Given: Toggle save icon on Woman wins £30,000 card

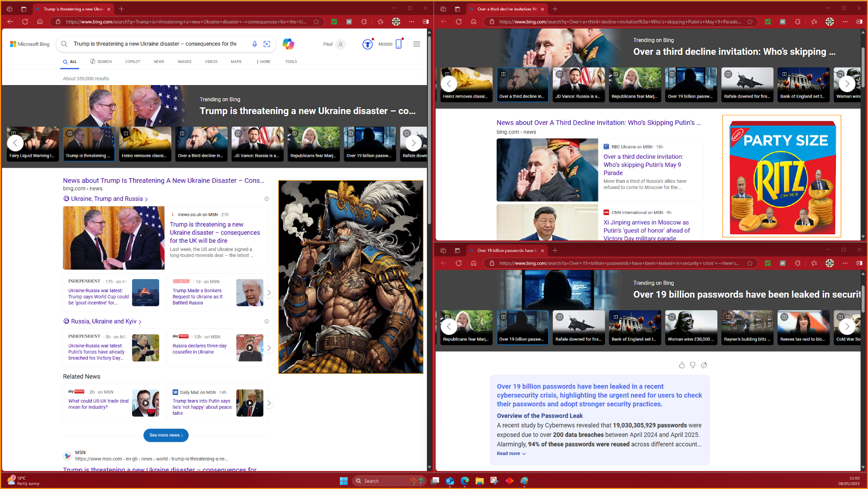Looking at the screenshot, I should 672,317.
